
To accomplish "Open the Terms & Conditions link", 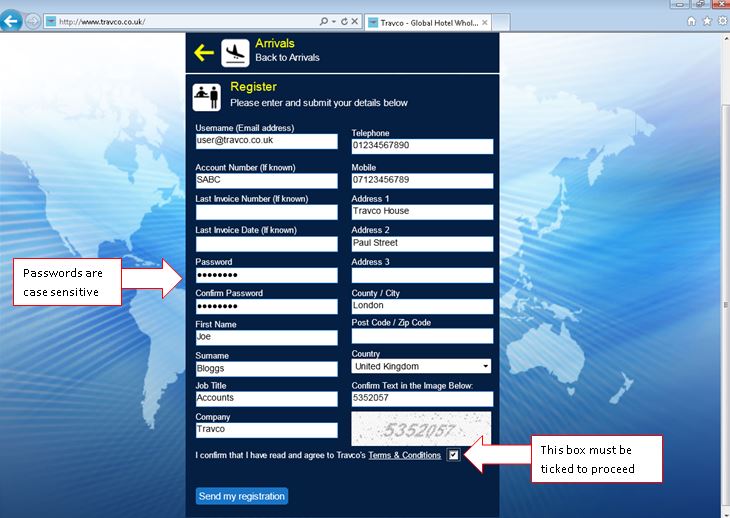I will (x=404, y=456).
